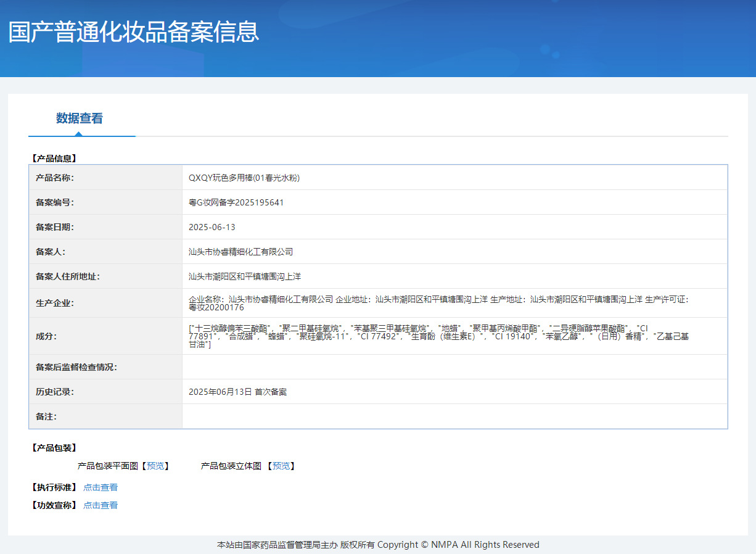Click the 备案后监督检查情况 row label

76,367
